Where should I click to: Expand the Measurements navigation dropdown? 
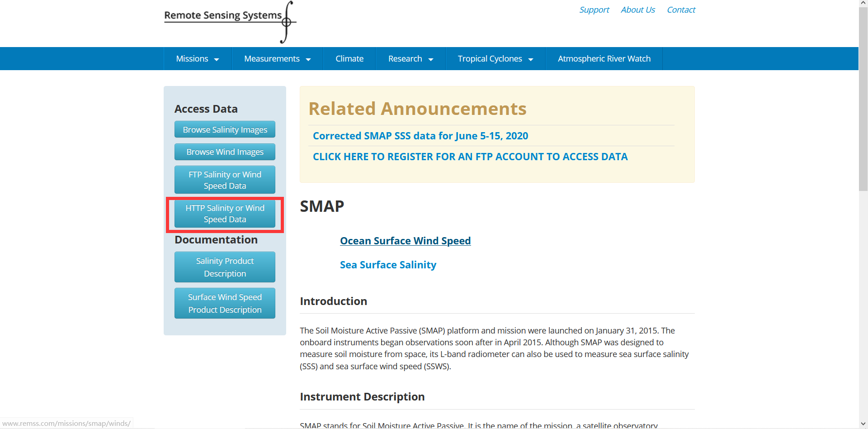coord(277,58)
